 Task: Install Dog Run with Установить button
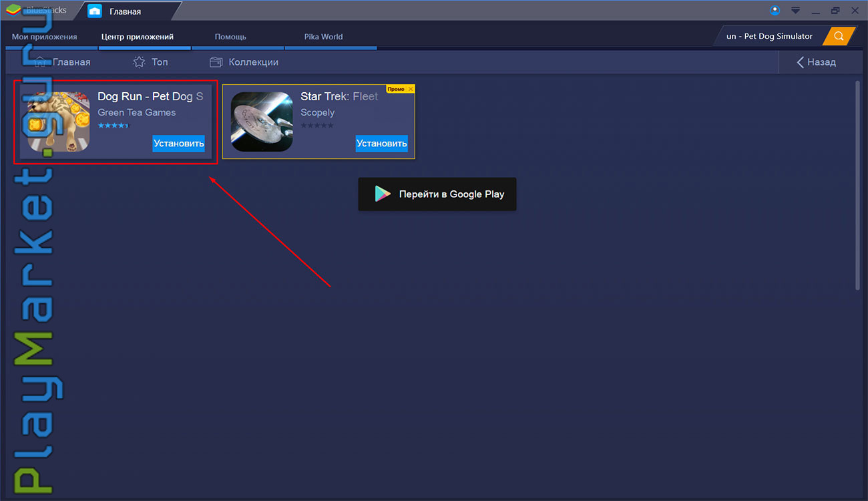click(x=178, y=143)
